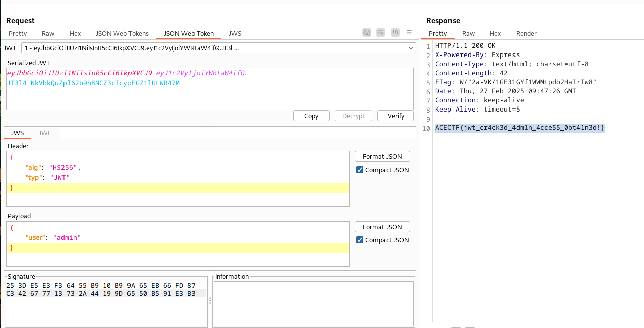Open the Response Render tab
The width and height of the screenshot is (644, 328).
click(526, 34)
